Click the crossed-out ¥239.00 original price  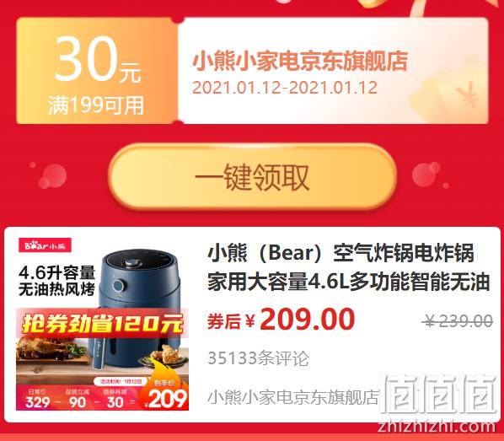coord(457,320)
